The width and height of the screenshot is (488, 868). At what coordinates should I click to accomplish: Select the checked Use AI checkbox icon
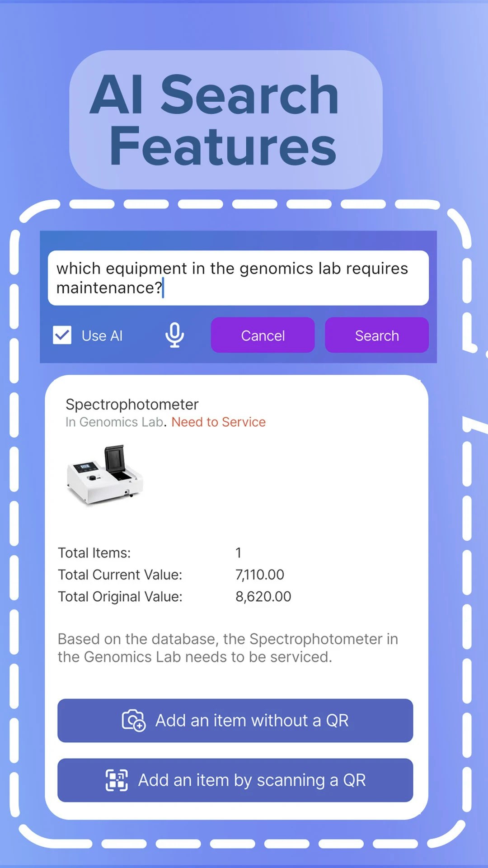62,335
